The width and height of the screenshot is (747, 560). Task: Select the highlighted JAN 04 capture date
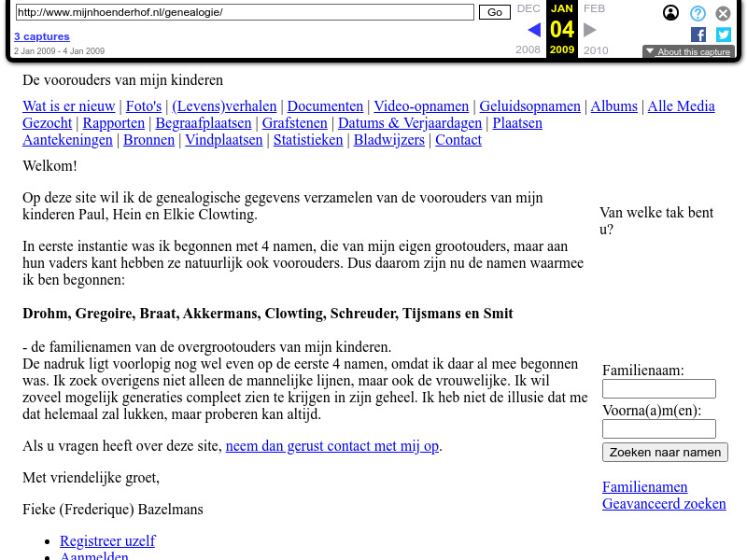(561, 29)
